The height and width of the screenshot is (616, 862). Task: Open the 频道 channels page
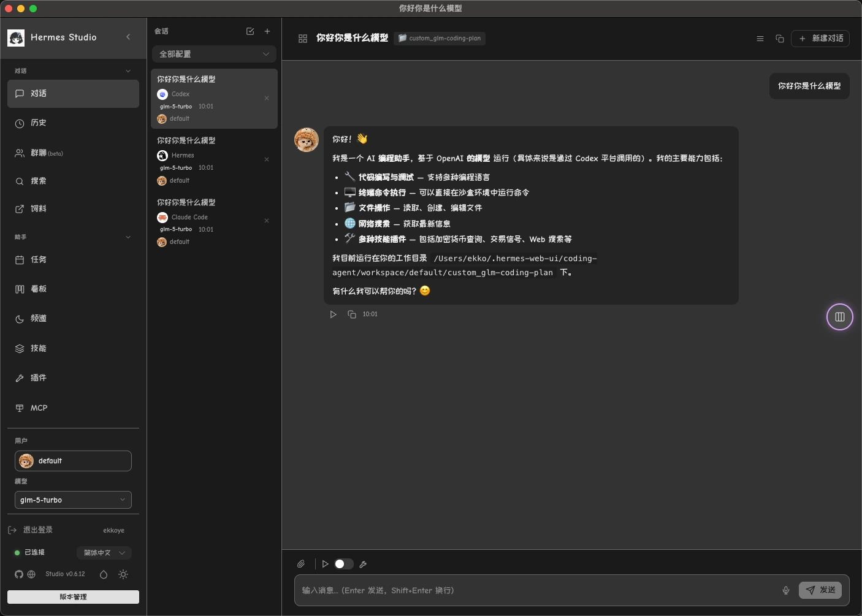[x=73, y=319]
